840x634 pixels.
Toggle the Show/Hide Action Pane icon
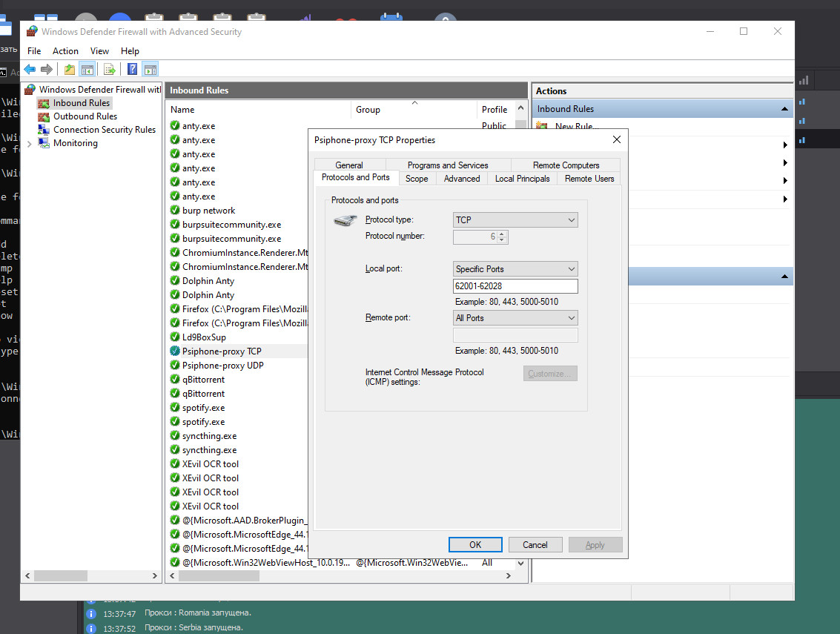[150, 70]
